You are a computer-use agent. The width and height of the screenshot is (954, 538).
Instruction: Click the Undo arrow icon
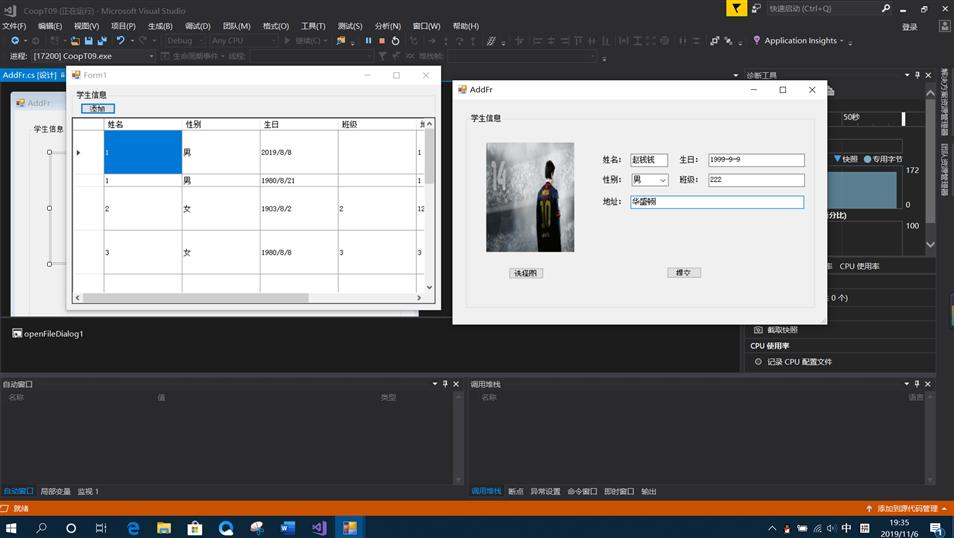point(120,41)
